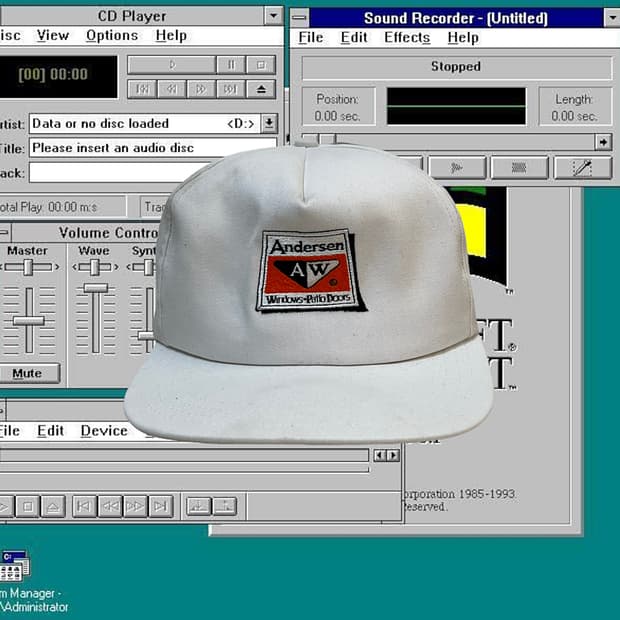Click the CD Player pause button

pos(231,65)
